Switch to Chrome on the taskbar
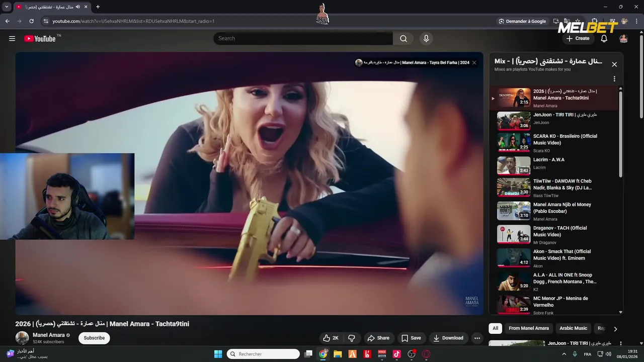 pyautogui.click(x=323, y=354)
